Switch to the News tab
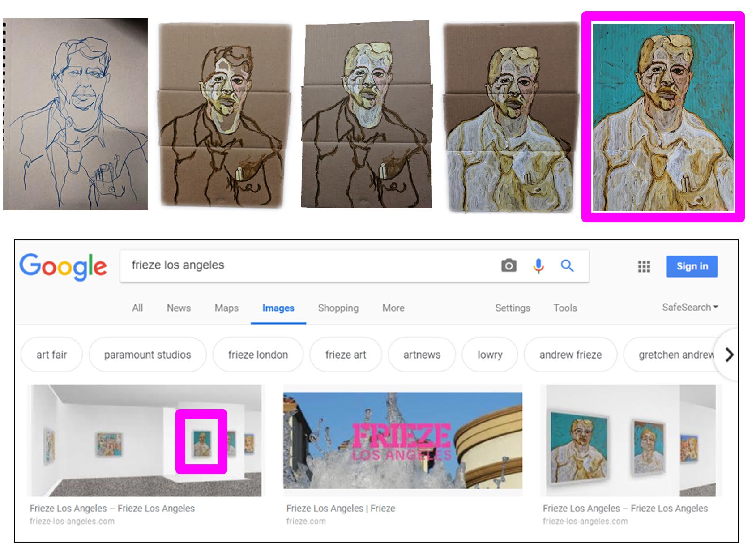The height and width of the screenshot is (560, 752). pyautogui.click(x=179, y=308)
